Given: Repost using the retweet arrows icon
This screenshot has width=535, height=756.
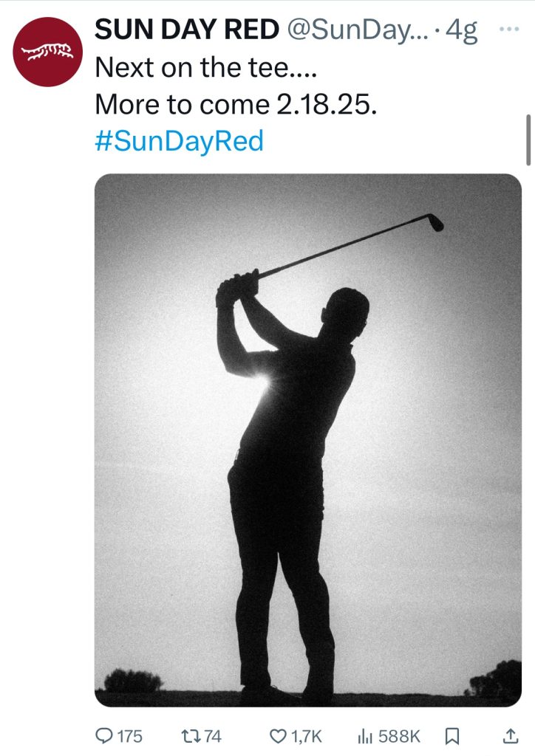Looking at the screenshot, I should (190, 736).
